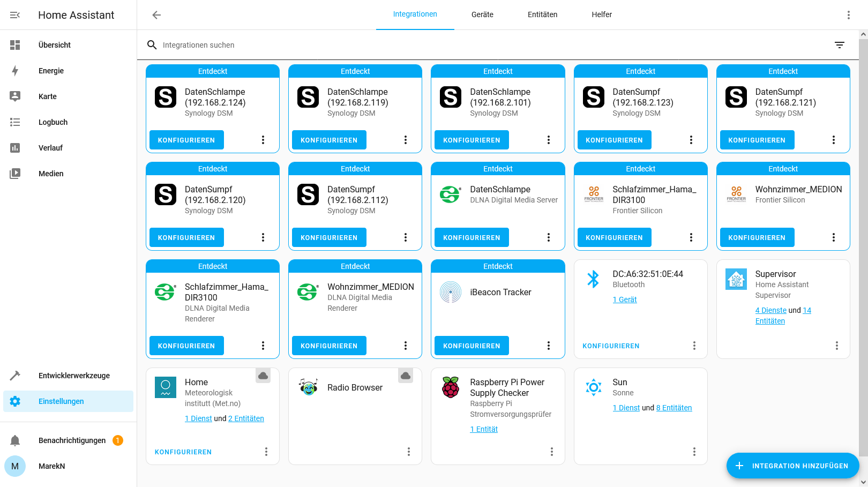Click the Synology logo on the DatenSchlampe 192.168.2.124 card
This screenshot has width=868, height=487.
click(166, 97)
